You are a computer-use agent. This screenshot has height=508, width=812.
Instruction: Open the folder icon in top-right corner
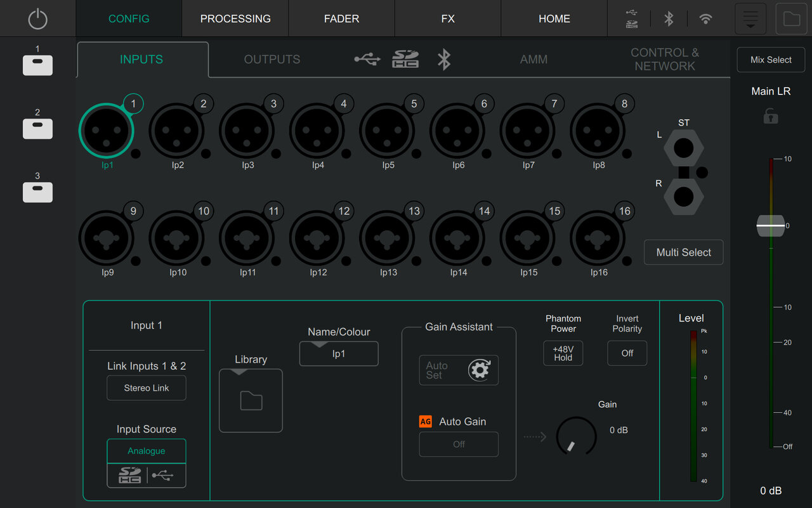coord(792,18)
